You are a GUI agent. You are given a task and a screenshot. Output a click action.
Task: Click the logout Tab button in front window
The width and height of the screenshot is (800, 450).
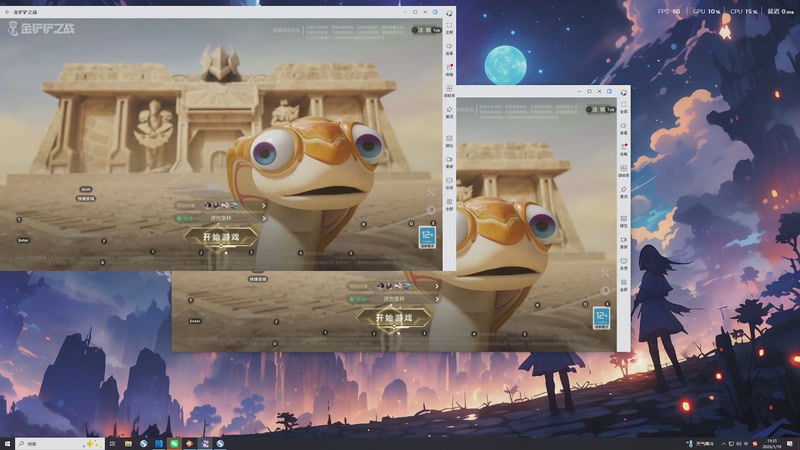click(x=427, y=30)
